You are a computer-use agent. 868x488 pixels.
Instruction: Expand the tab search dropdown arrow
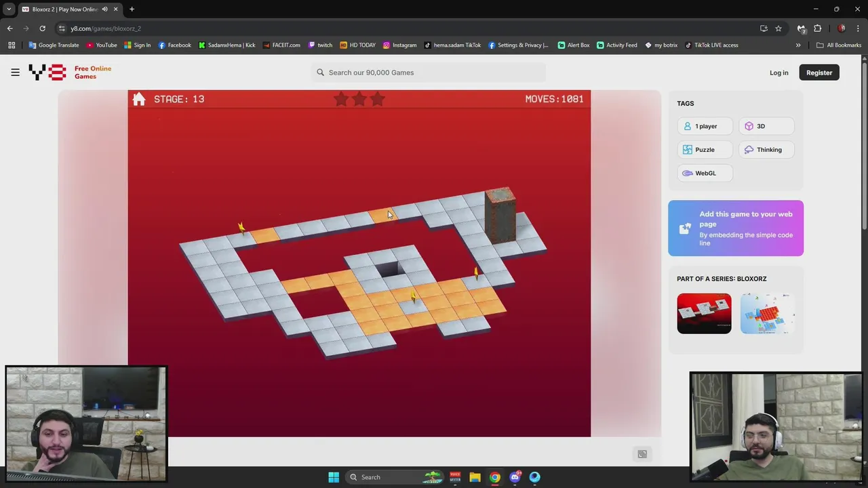click(9, 9)
